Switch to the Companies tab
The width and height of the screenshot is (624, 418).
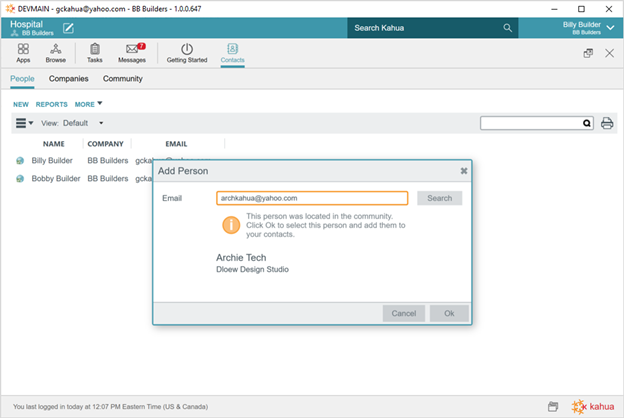(69, 79)
